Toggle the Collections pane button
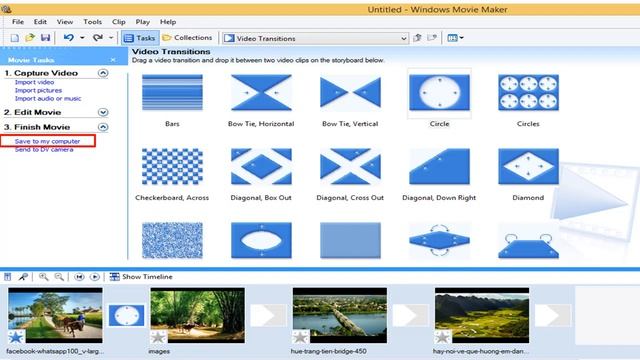This screenshot has height=360, width=640. pyautogui.click(x=187, y=38)
